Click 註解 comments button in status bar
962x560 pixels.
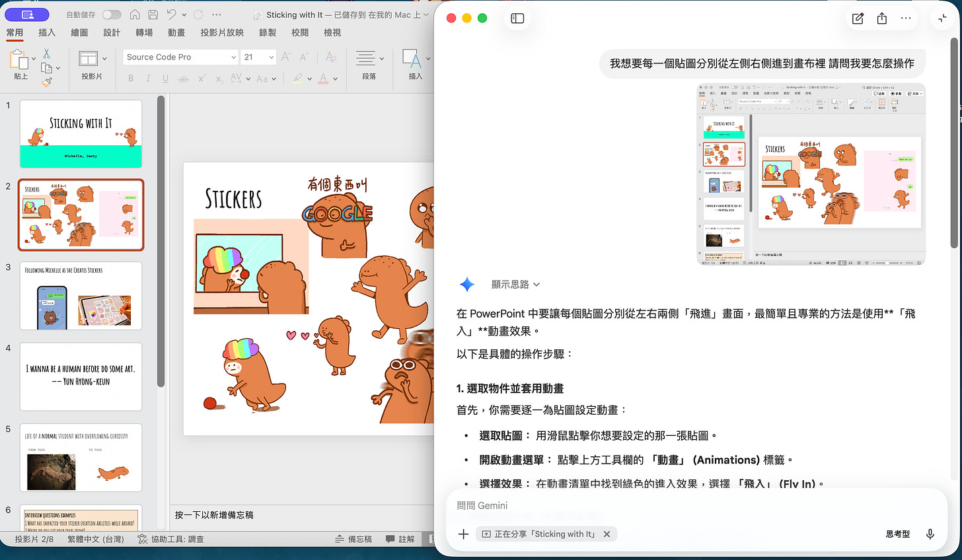tap(400, 540)
